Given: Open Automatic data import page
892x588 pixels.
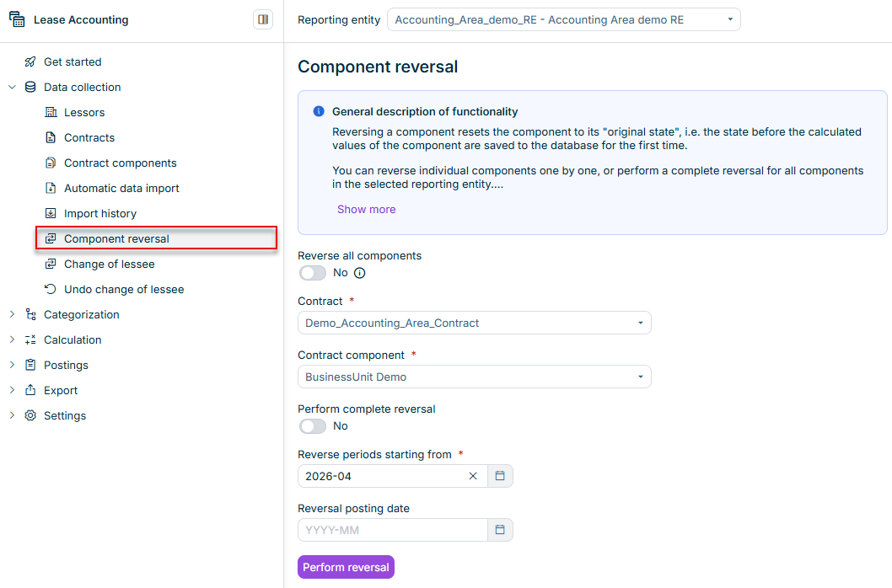Looking at the screenshot, I should [x=121, y=188].
